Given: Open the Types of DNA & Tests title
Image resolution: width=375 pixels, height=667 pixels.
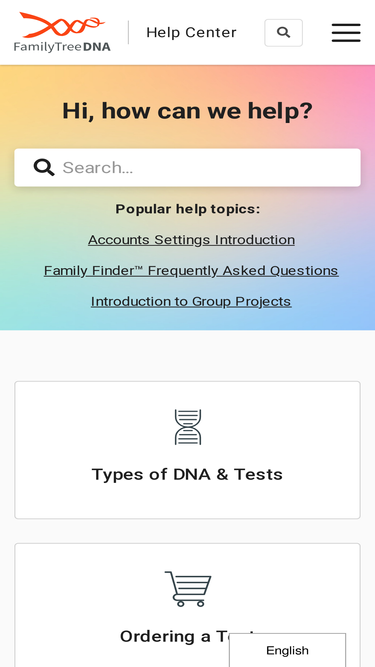Looking at the screenshot, I should [188, 474].
